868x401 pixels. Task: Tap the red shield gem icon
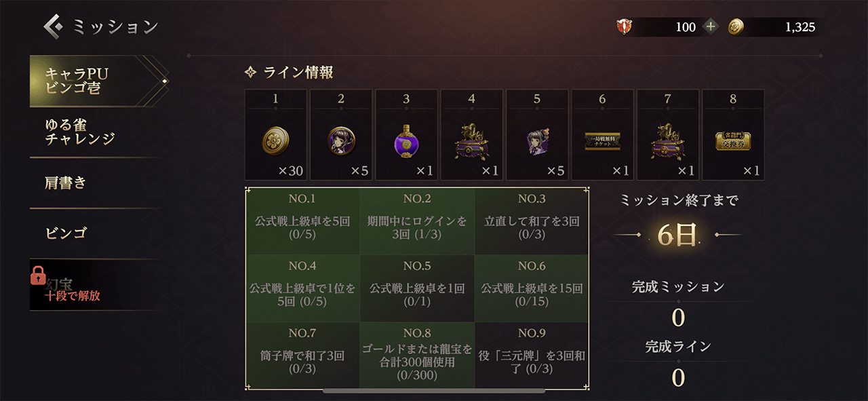pos(624,27)
